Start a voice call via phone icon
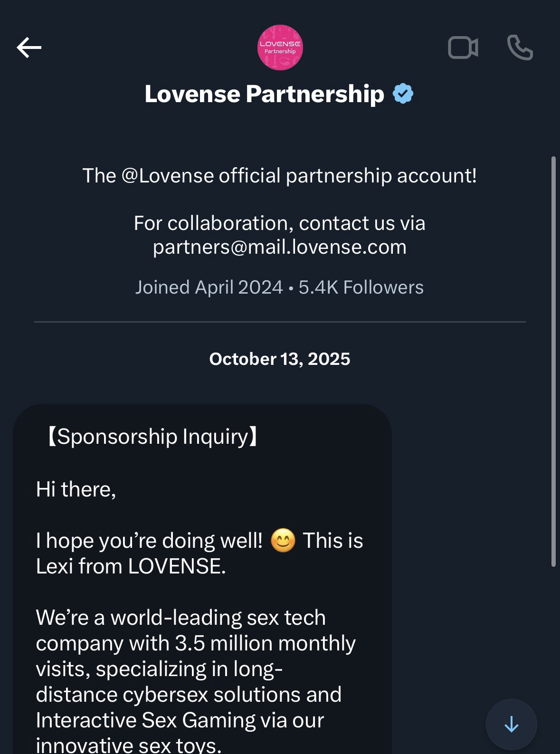Image resolution: width=560 pixels, height=754 pixels. [x=520, y=48]
